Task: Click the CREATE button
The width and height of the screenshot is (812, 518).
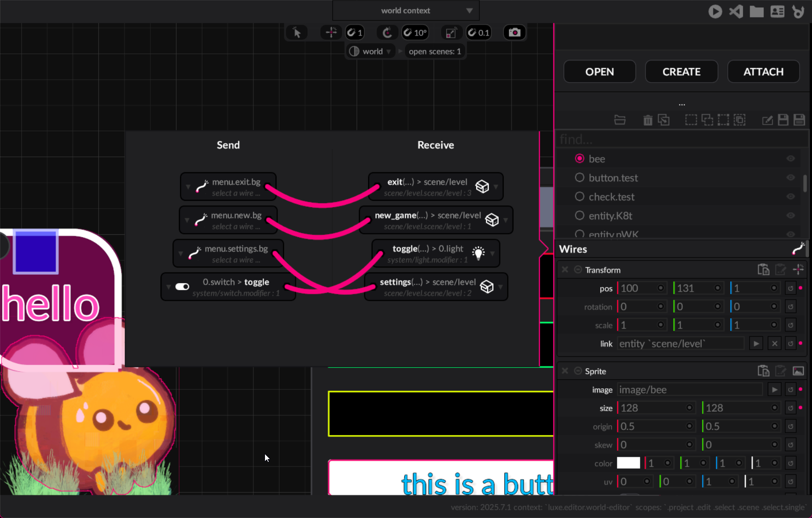Action: pyautogui.click(x=681, y=72)
